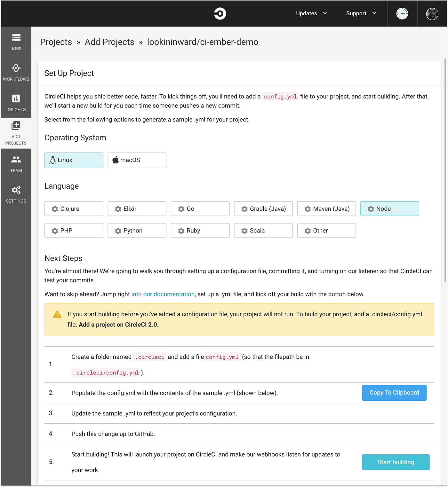Open the 'into our documentation' link
Screen dimensions: 448x487
point(163,294)
